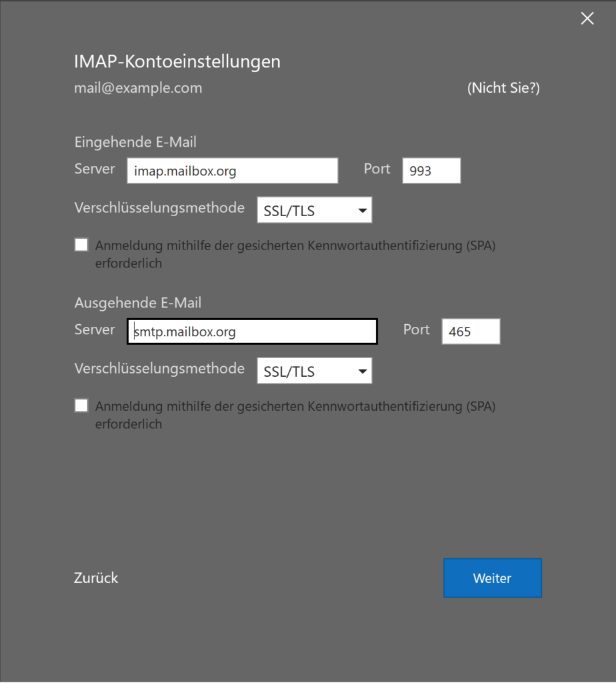
Task: Enable the SPA checkbox under Eingehende E-Mail
Action: tap(81, 245)
